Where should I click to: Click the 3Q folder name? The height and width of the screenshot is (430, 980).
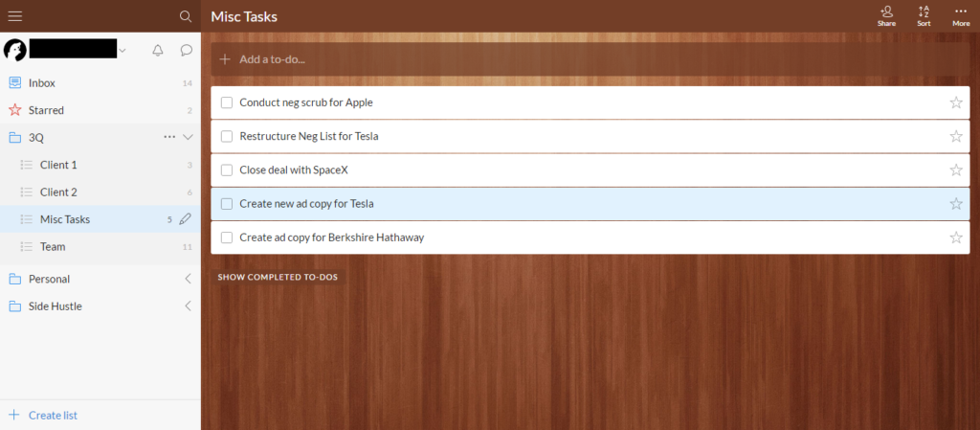36,138
